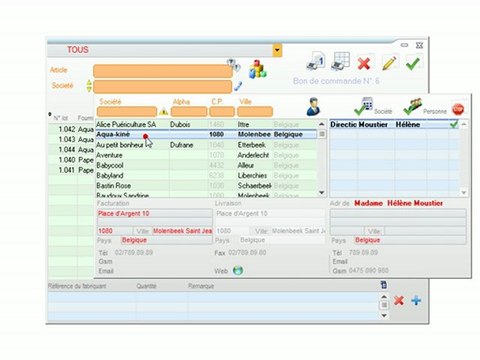Click the Fax 02/789.89.80 value
Image resolution: width=480 pixels, height=360 pixels.
247,253
